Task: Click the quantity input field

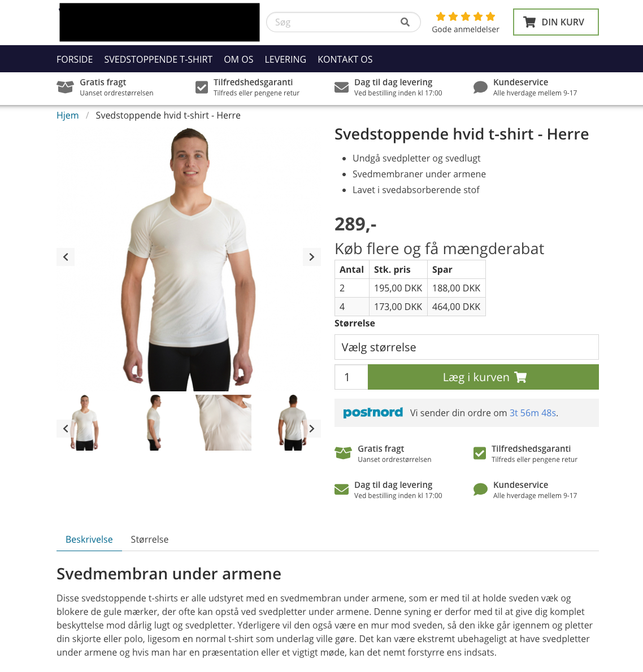Action: 351,377
